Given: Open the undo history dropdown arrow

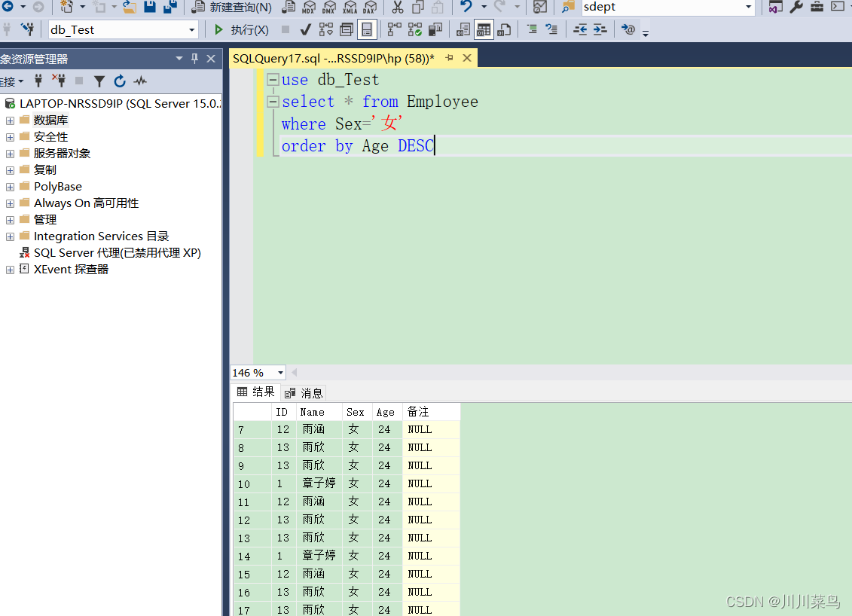Looking at the screenshot, I should point(484,7).
